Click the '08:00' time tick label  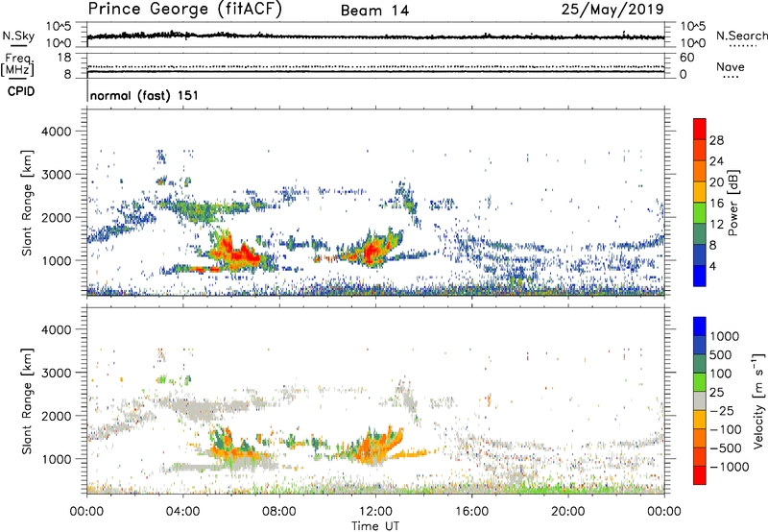tap(279, 512)
